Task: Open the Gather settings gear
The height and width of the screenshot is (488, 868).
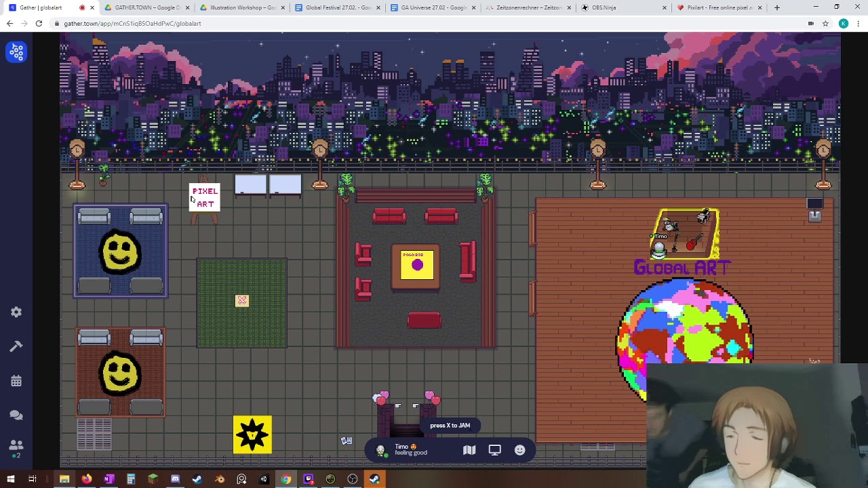Action: pos(16,312)
